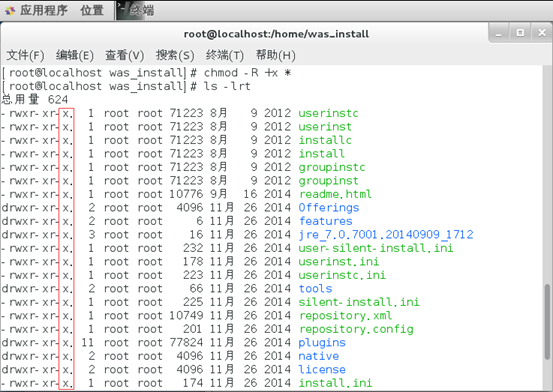The height and width of the screenshot is (392, 553).
Task: Click the directory name license
Action: coord(322,369)
